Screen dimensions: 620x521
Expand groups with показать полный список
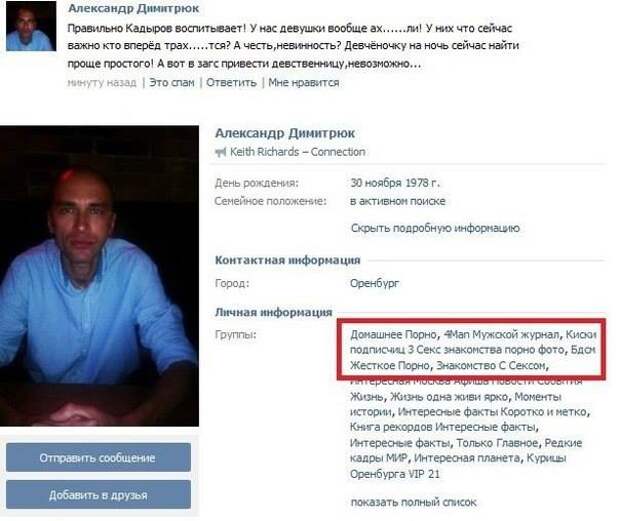(x=414, y=502)
